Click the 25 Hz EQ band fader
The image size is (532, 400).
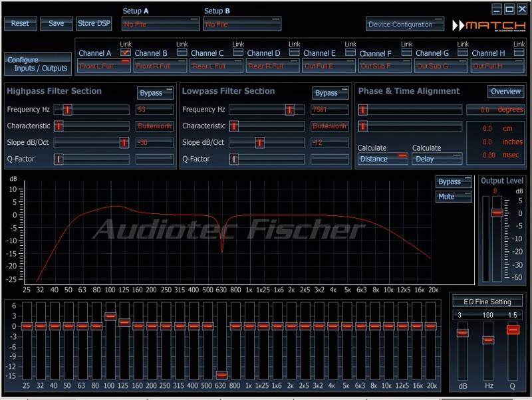tap(27, 326)
